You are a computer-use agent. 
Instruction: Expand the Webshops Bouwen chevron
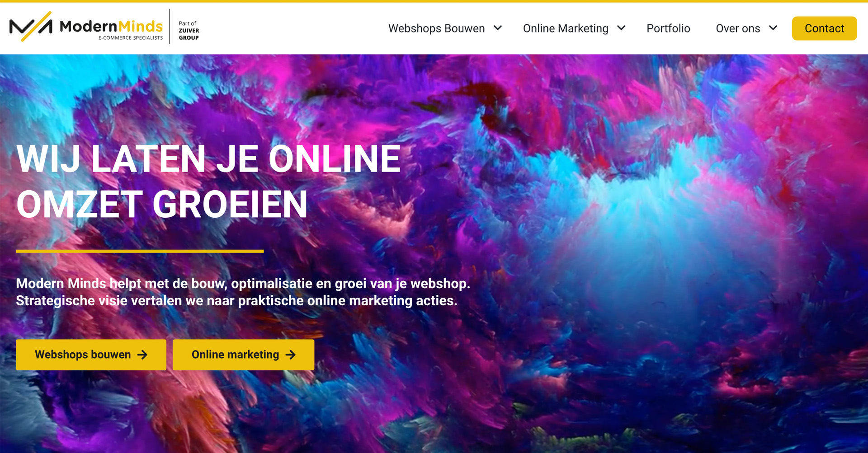click(x=498, y=28)
